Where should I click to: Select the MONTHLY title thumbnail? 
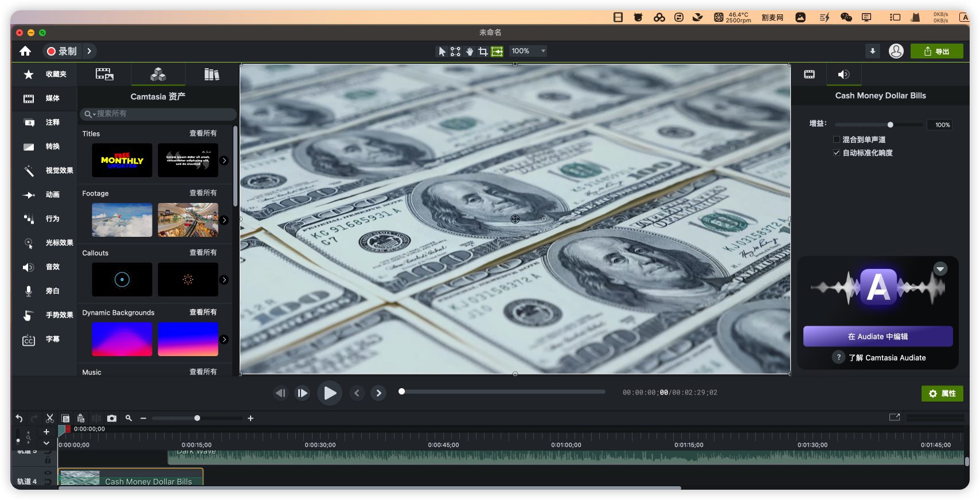pos(122,160)
